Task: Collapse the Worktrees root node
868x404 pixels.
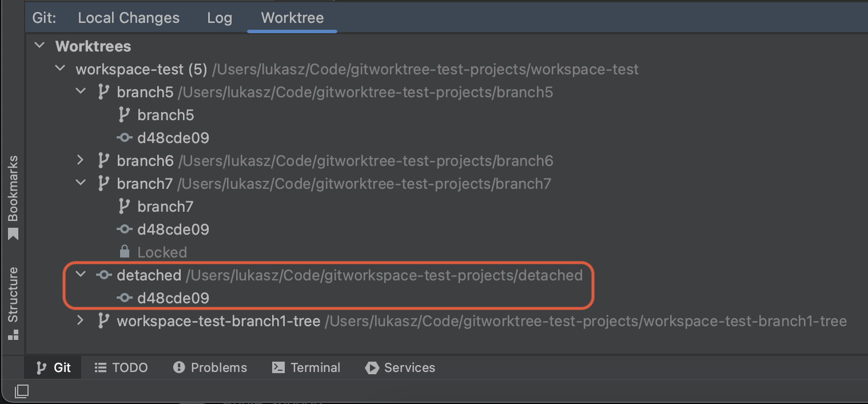Action: click(x=38, y=45)
